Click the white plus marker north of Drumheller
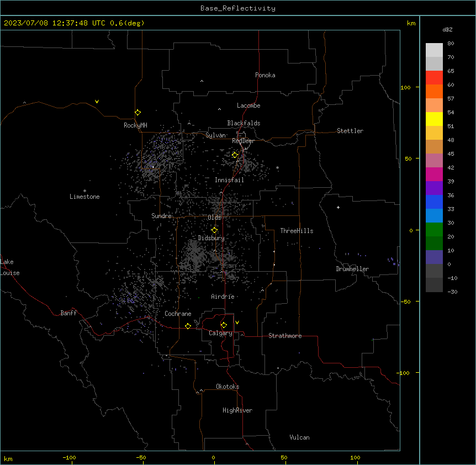This screenshot has height=465, width=476. 338,207
